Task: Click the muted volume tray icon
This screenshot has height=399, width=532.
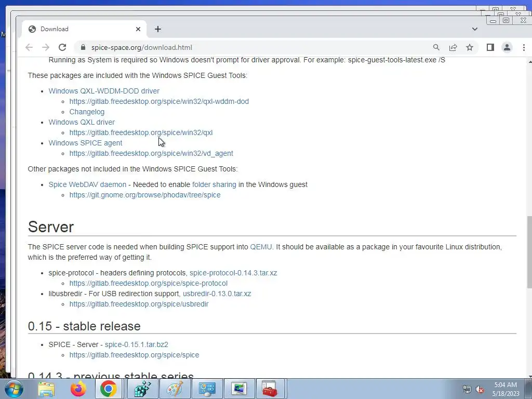Action: (480, 389)
